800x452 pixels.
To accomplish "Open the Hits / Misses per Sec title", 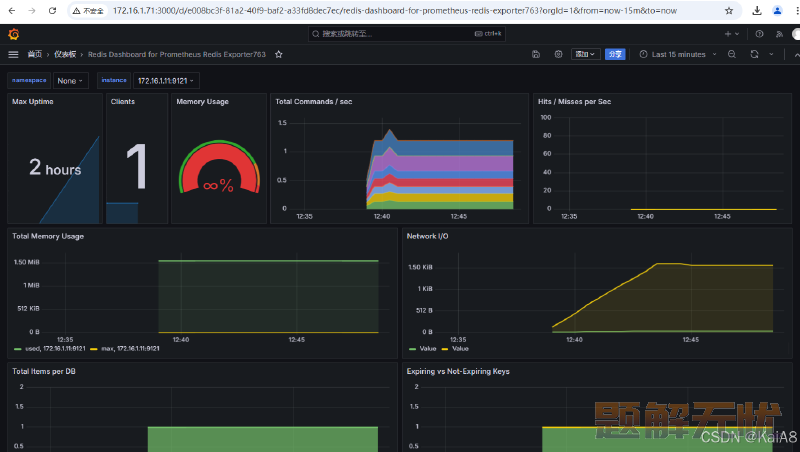I will coord(574,102).
